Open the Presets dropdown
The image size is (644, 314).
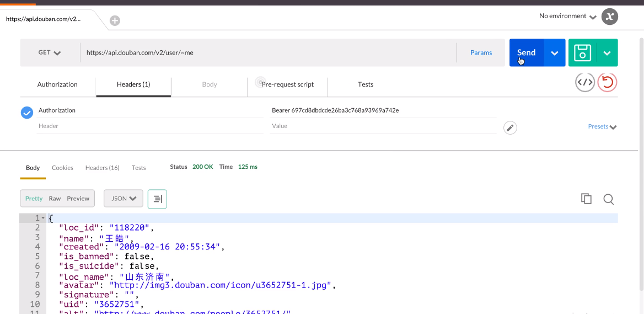click(602, 126)
